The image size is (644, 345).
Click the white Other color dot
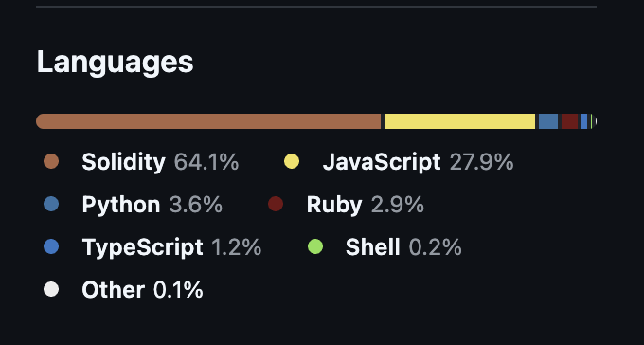click(x=51, y=289)
